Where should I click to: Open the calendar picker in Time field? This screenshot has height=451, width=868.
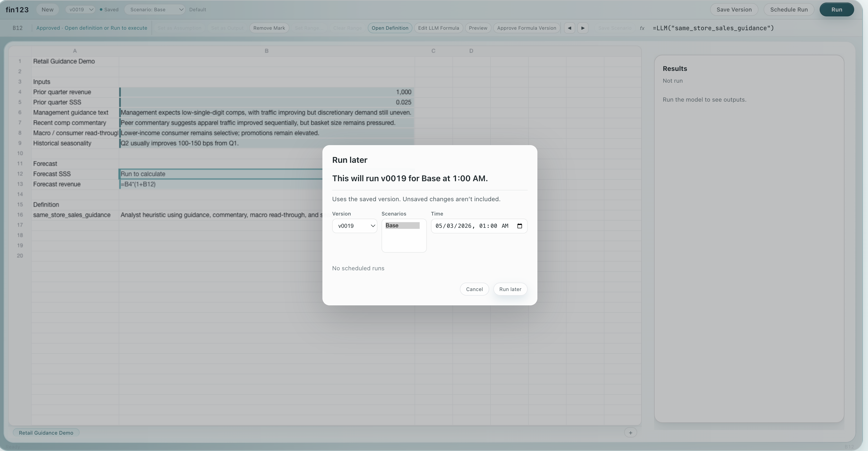[519, 226]
